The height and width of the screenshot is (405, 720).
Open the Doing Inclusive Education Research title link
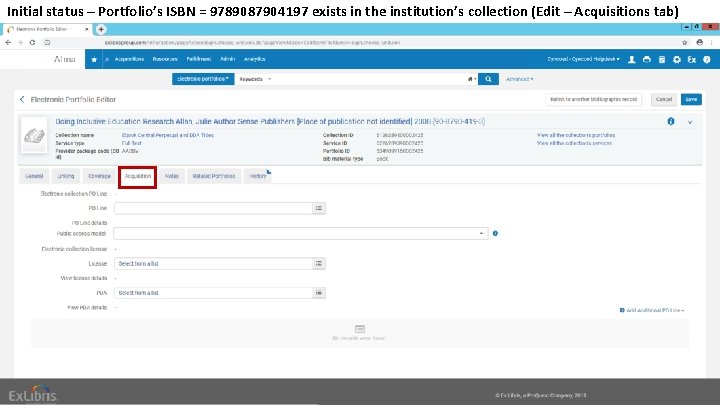[270, 121]
